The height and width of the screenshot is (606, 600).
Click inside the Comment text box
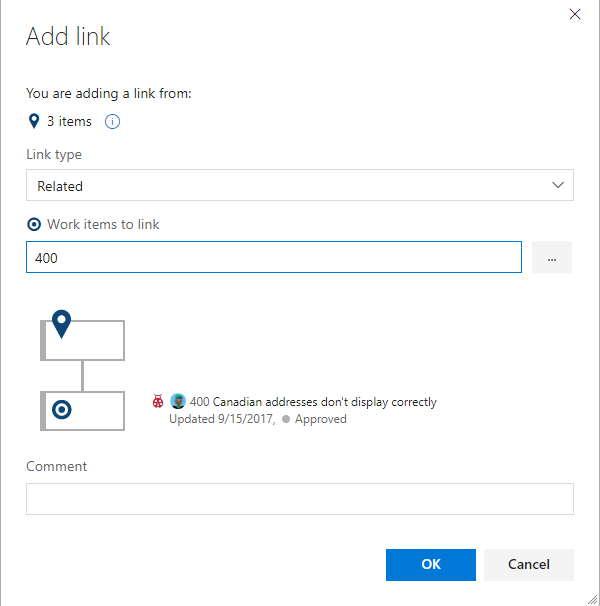(x=300, y=499)
